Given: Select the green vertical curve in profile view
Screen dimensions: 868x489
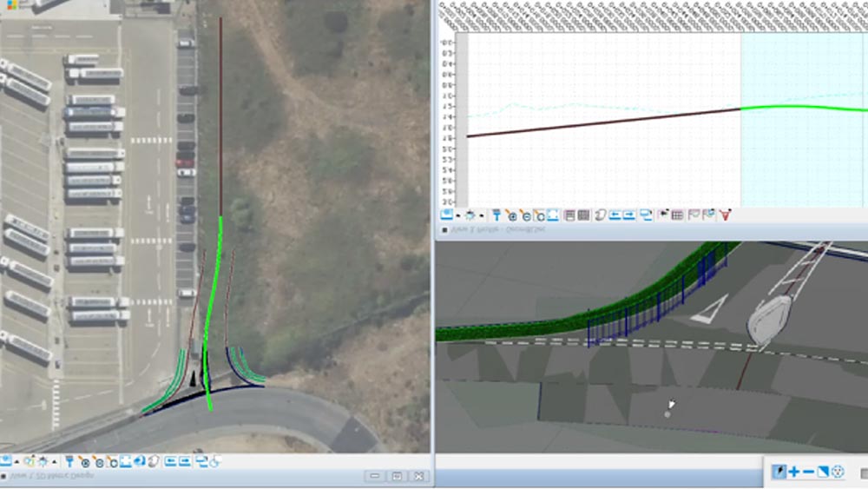Looking at the screenshot, I should [803, 108].
